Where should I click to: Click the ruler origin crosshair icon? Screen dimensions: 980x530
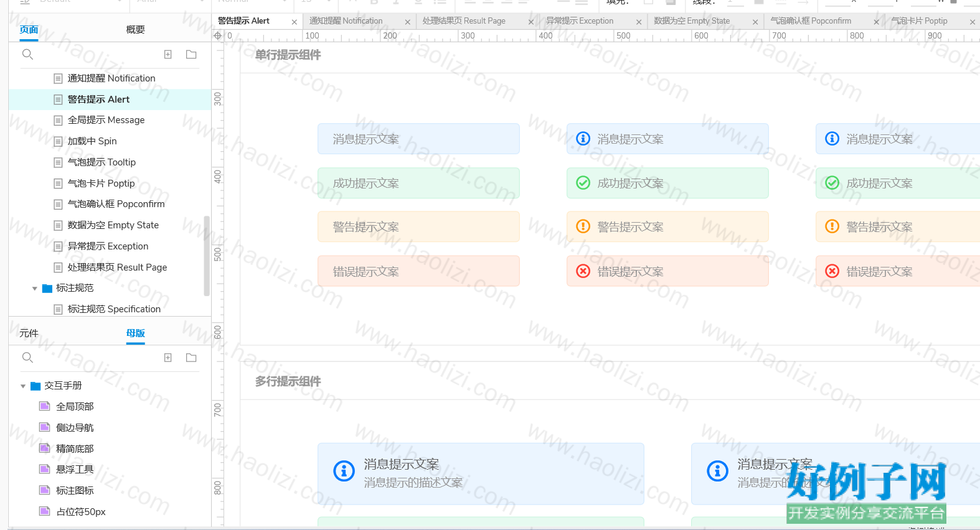(217, 35)
